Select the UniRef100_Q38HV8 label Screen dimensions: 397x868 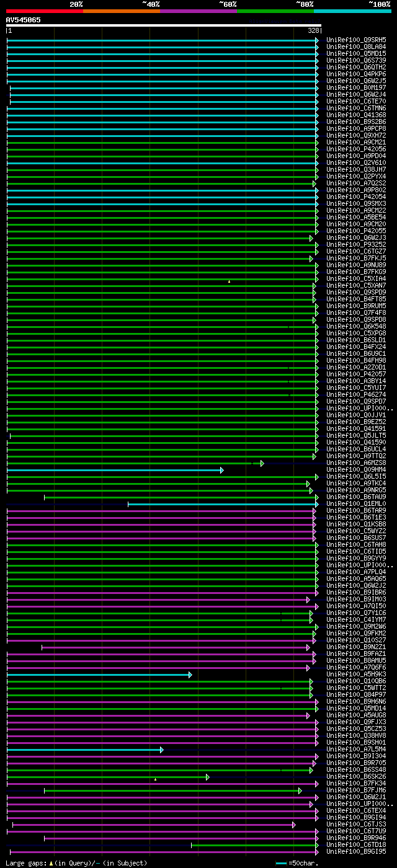click(356, 735)
